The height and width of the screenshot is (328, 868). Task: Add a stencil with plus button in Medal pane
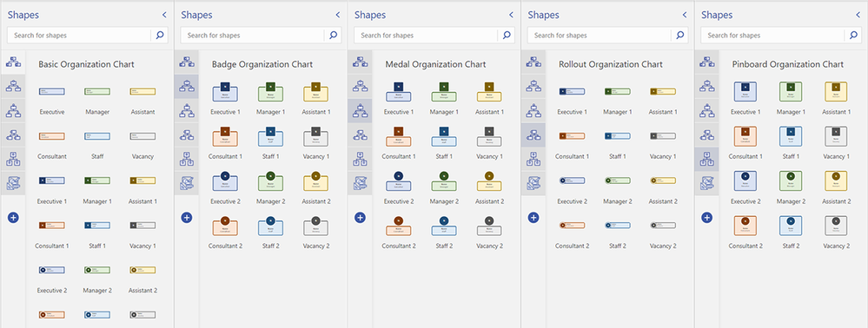[x=360, y=218]
